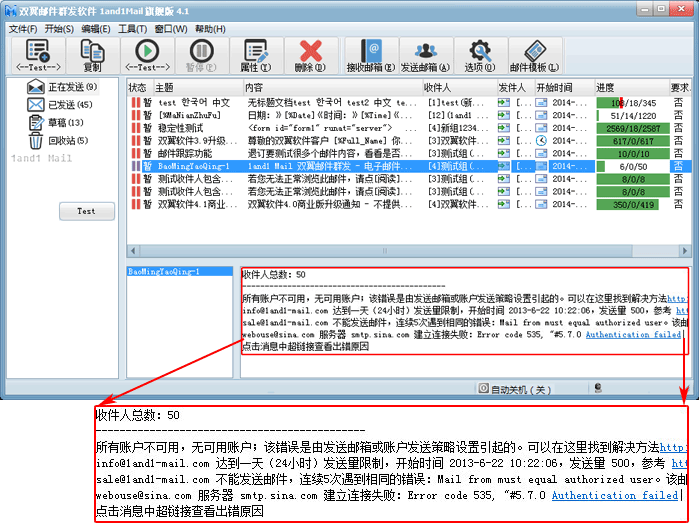
Task: Sort by 收件人 column header
Action: [x=460, y=87]
